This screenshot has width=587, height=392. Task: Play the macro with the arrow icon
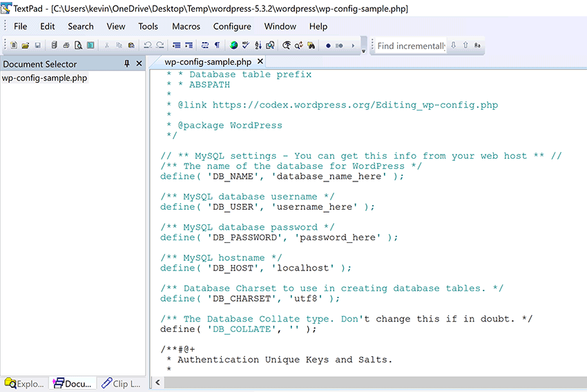click(353, 46)
